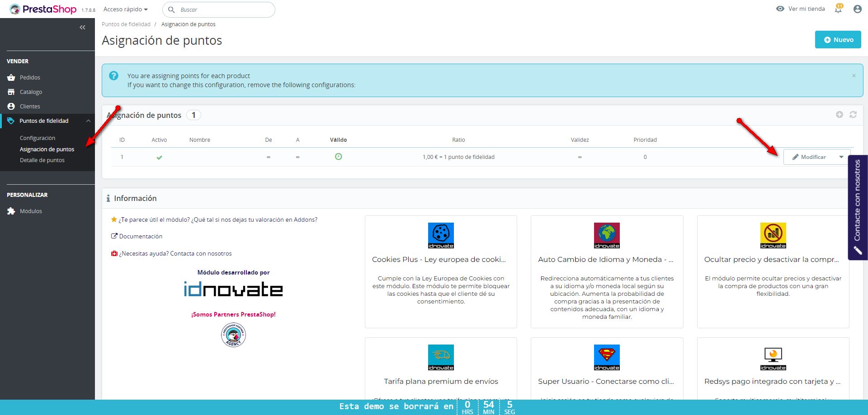Click the PrestaShop logo
868x415 pixels.
point(43,9)
